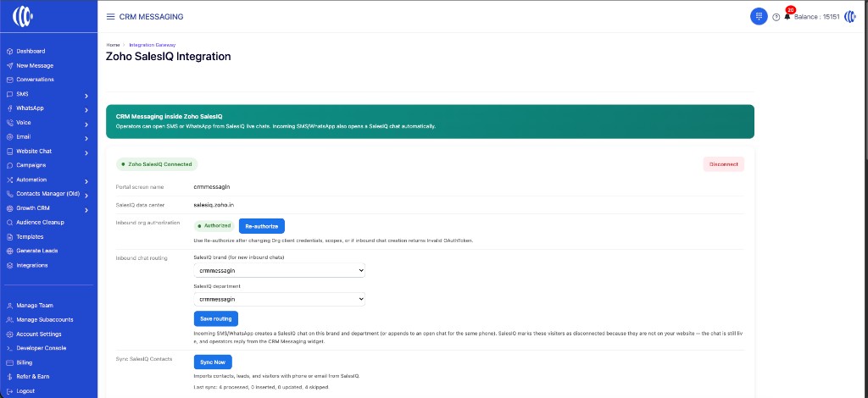Click the Integrations layers icon
The height and width of the screenshot is (398, 868).
click(x=9, y=265)
